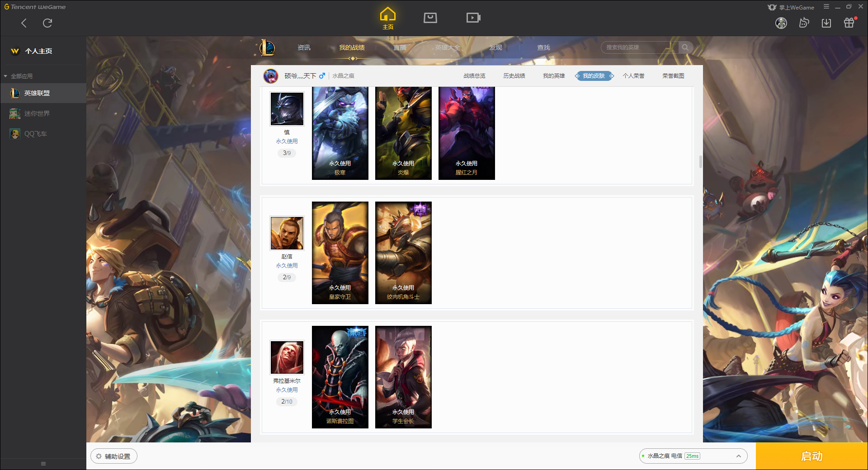This screenshot has width=868, height=470.
Task: Switch to 战绩总览 sub-tab
Action: pyautogui.click(x=474, y=76)
